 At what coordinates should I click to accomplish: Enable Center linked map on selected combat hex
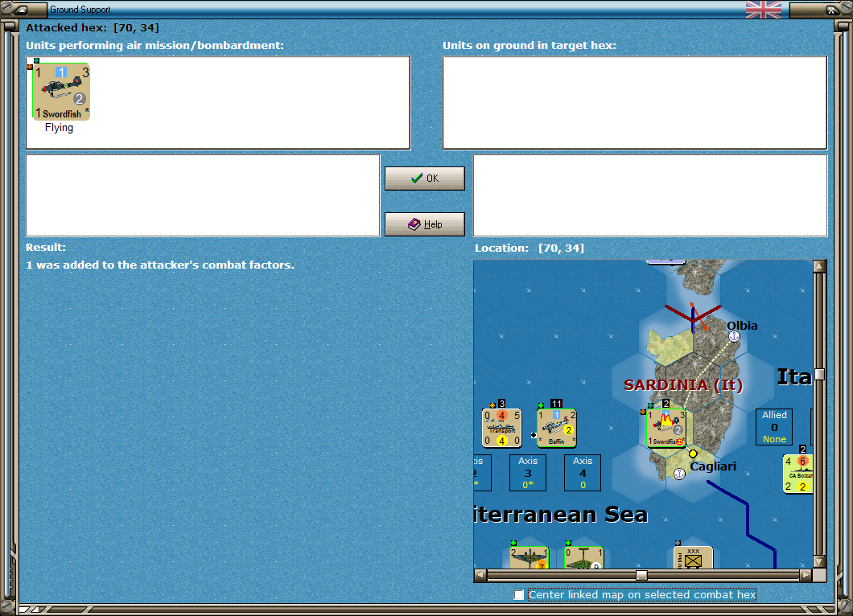(519, 595)
